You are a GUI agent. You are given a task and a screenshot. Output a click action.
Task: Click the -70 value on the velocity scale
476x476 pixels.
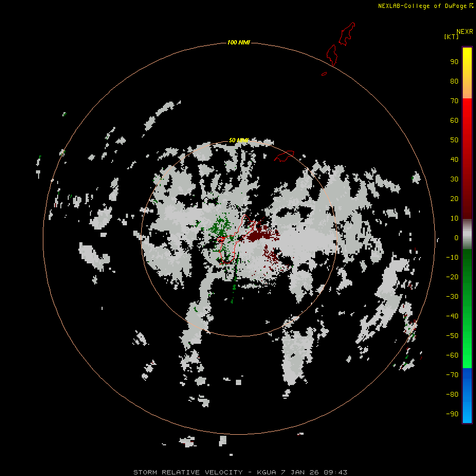click(452, 375)
